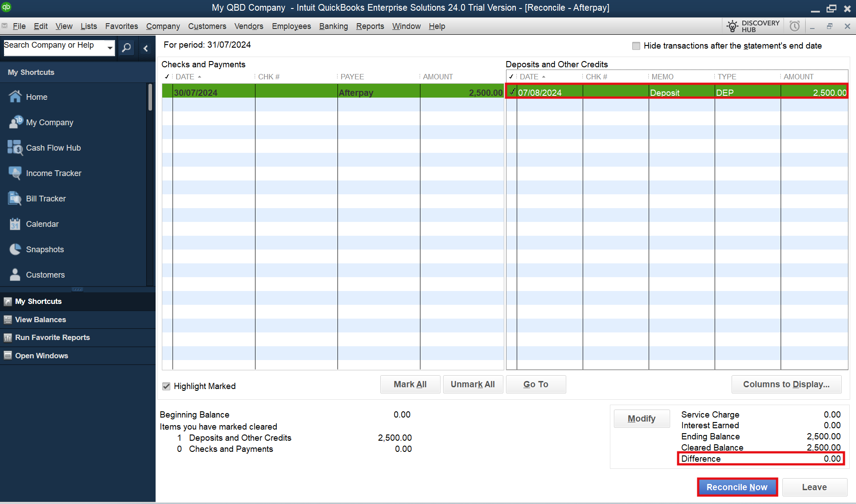Check the deposit row cleared checkbox

(511, 92)
